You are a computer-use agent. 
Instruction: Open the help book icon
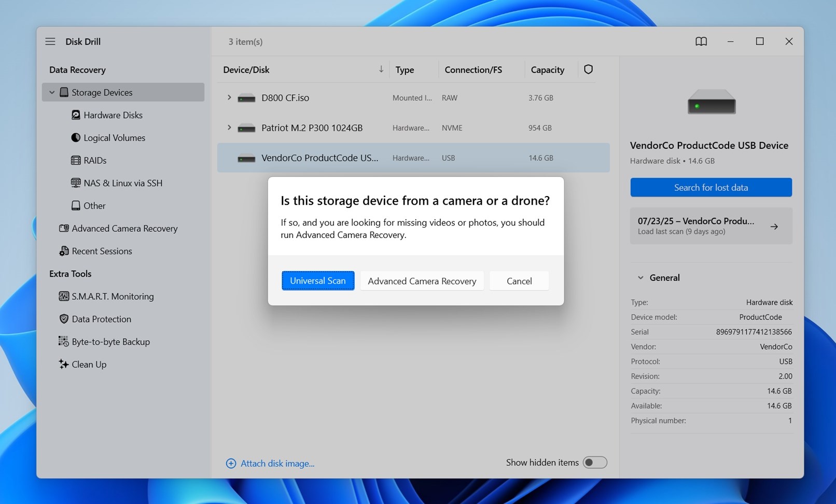(x=701, y=41)
